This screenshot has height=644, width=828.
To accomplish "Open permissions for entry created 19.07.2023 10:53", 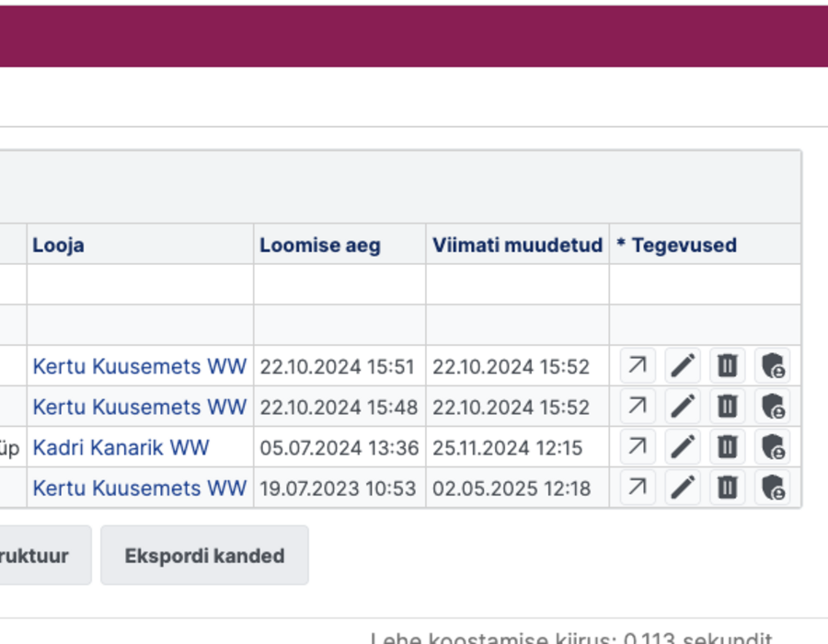I will pos(773,488).
